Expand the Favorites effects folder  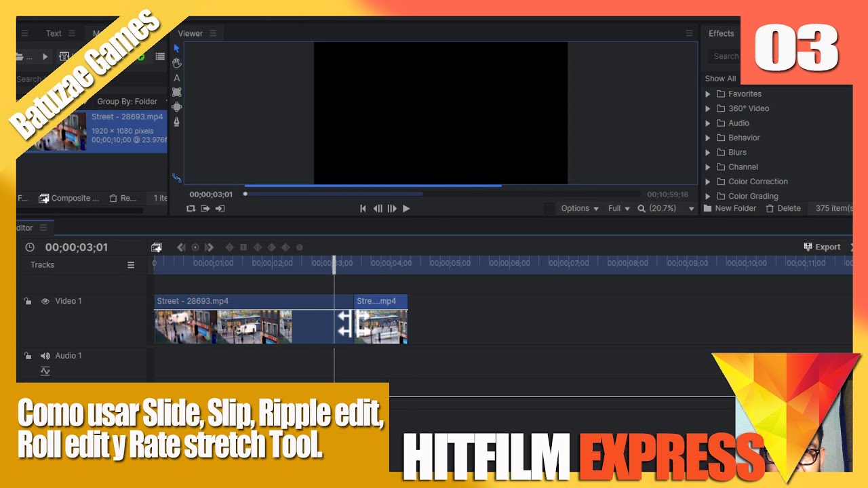(708, 94)
